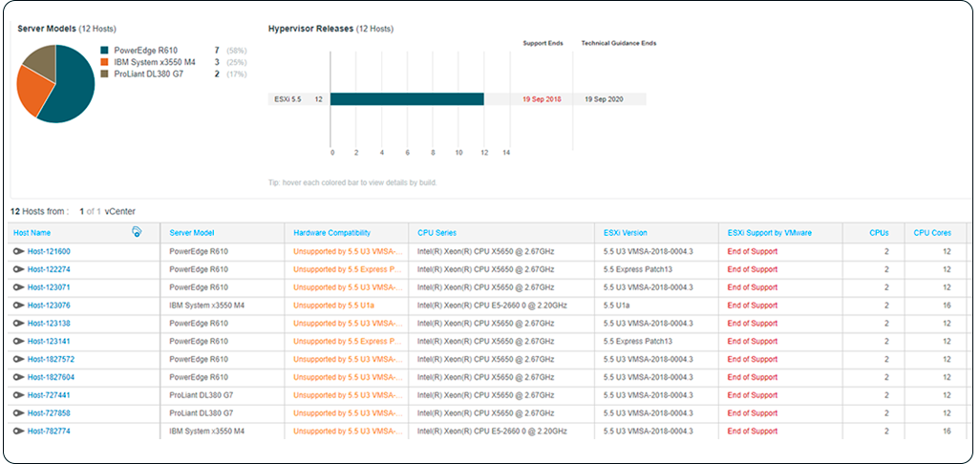Click the teal PowerEdge R610 legend swatch
980x464 pixels.
(104, 50)
